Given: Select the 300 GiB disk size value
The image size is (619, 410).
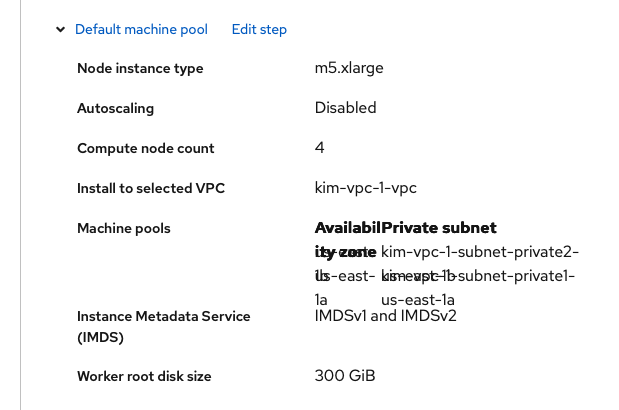Looking at the screenshot, I should coord(344,376).
